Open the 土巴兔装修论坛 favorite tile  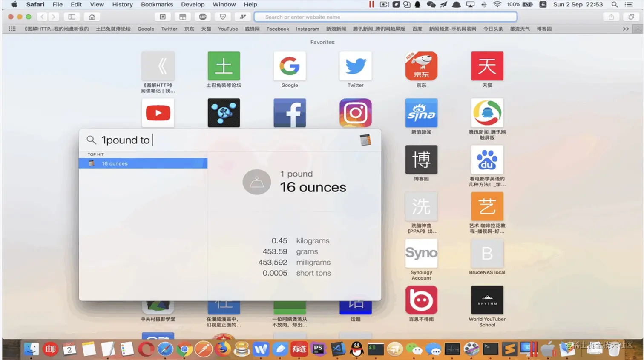[224, 66]
